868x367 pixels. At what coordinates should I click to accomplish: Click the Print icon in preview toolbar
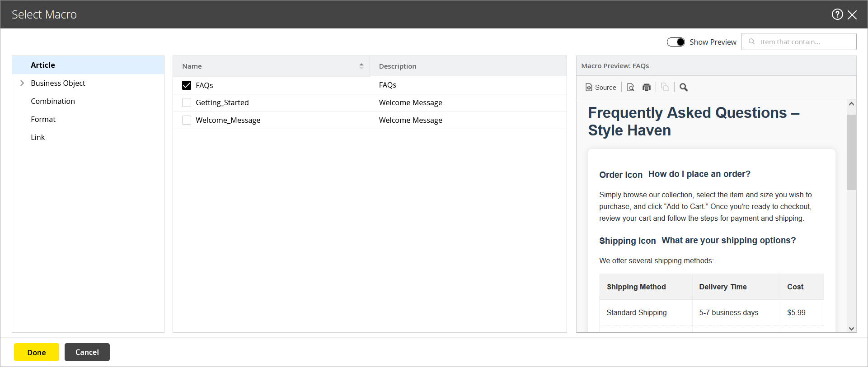pos(647,88)
